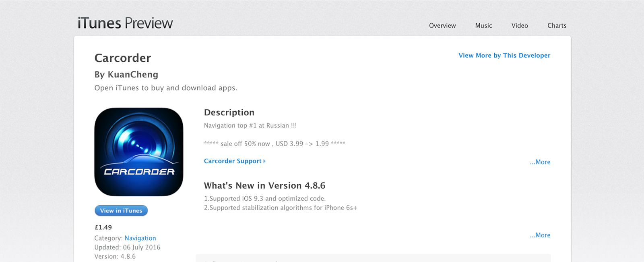The width and height of the screenshot is (644, 262).
Task: Switch to the Video section
Action: 520,25
